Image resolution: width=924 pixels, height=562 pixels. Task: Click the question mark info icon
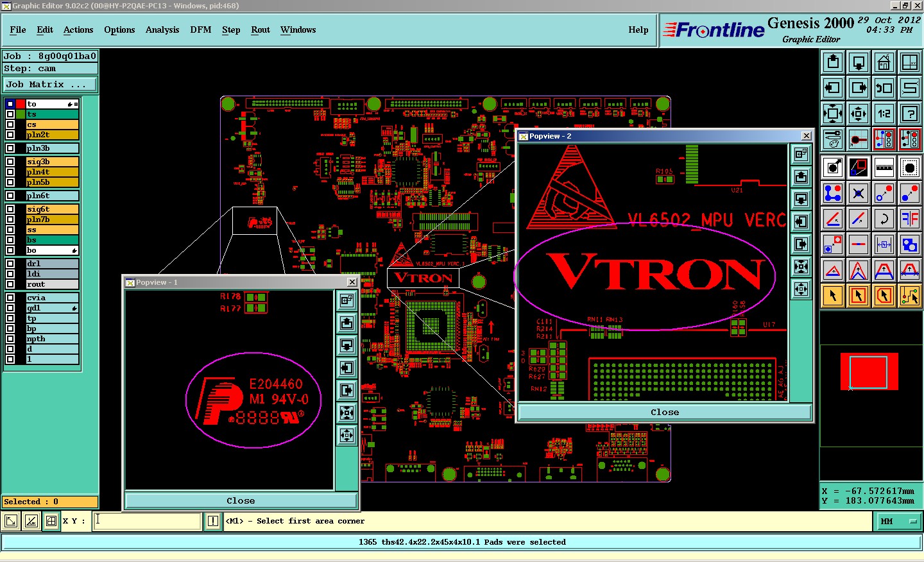coord(910,114)
